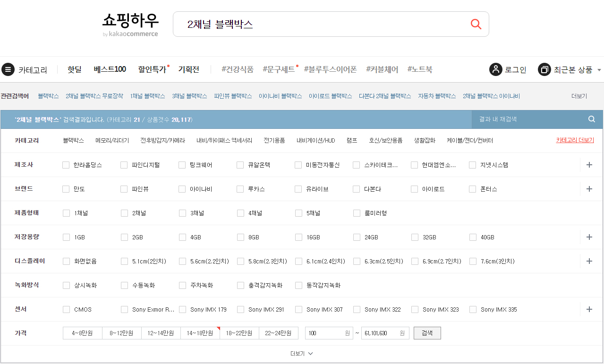Screen dimensions: 604x364
Task: Open the 핫딜 menu
Action: [x=74, y=69]
